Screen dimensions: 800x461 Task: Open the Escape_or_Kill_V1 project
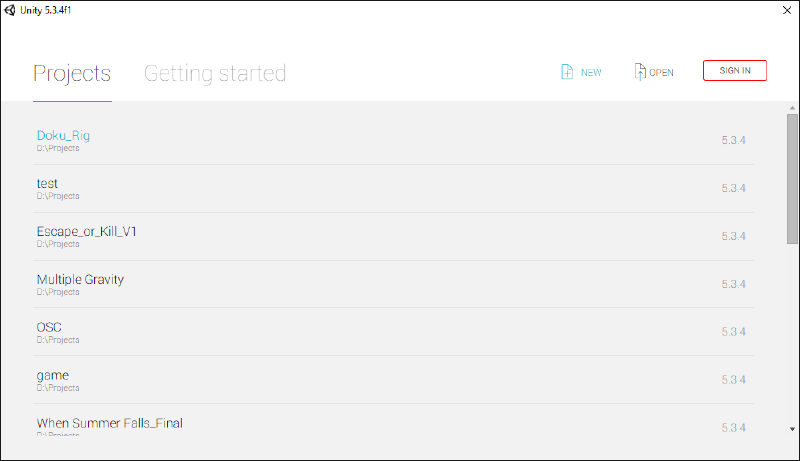[x=87, y=232]
